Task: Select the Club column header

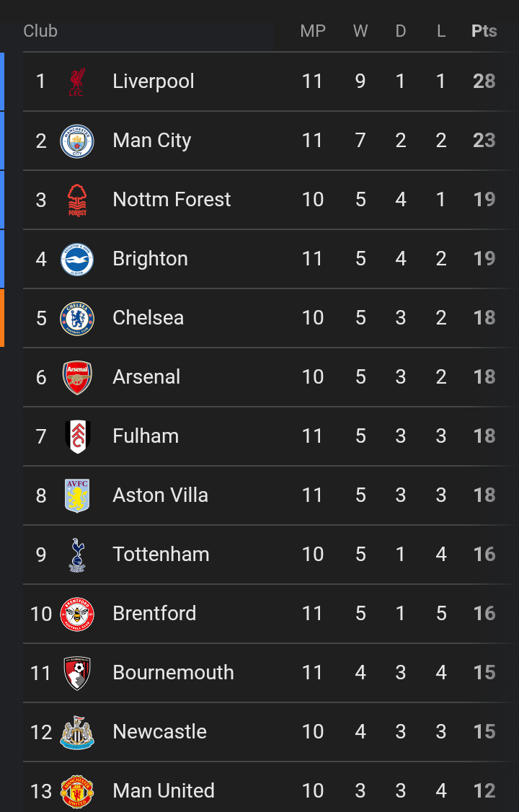Action: [x=40, y=31]
